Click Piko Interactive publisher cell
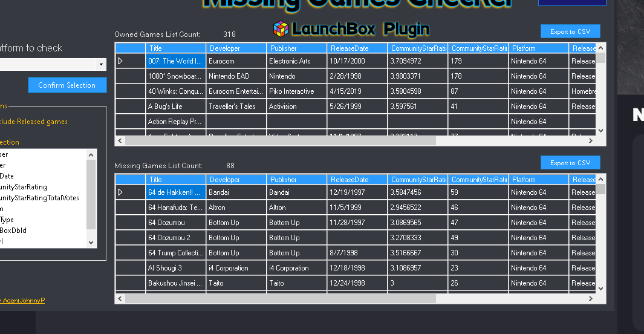Screen dimensions: 644x334 (296, 91)
